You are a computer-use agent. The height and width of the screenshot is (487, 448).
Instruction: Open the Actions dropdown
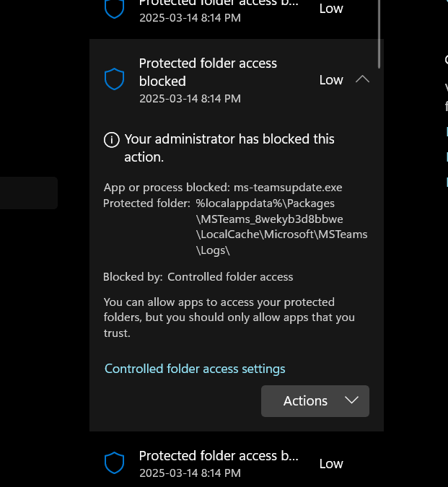tap(315, 401)
